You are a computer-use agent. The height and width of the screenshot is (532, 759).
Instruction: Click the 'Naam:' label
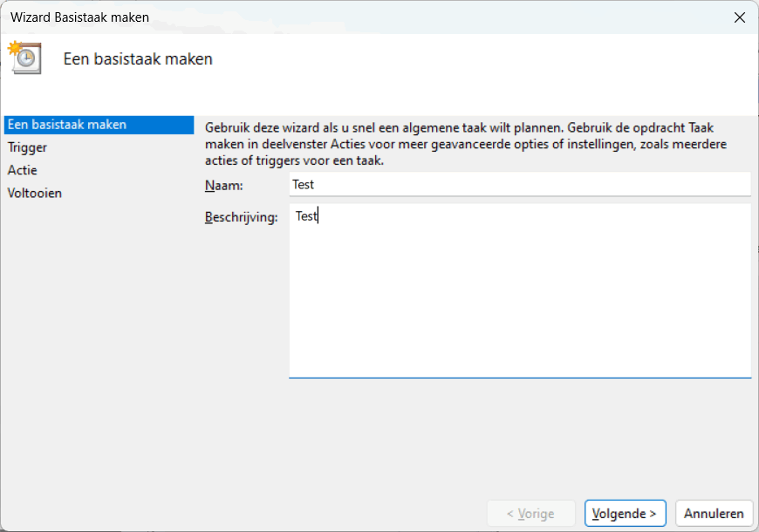click(224, 185)
